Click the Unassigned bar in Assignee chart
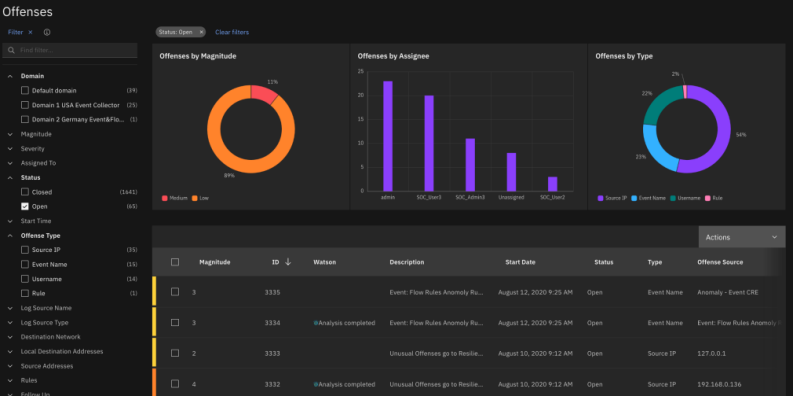The image size is (793, 396). point(511,172)
